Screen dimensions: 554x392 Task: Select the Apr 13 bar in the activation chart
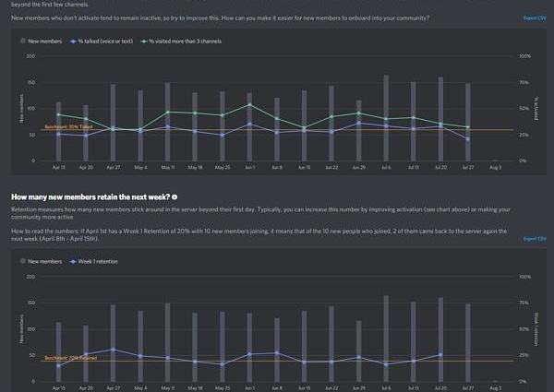click(x=58, y=131)
